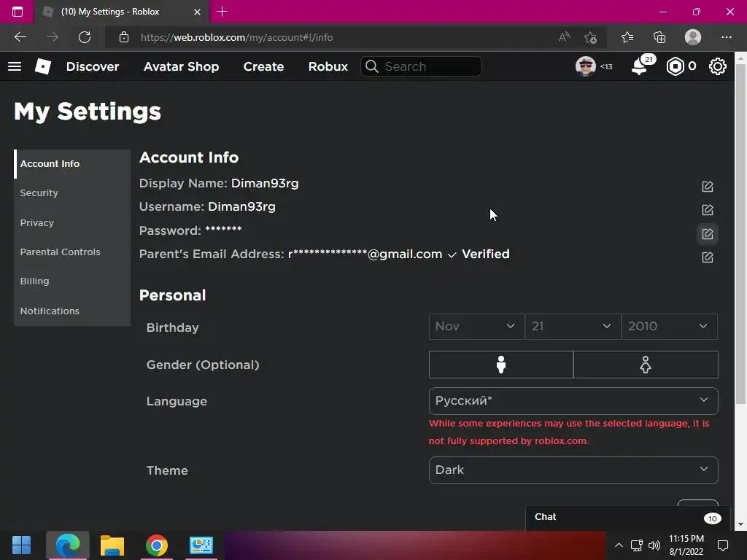Open File Explorer from the taskbar

coord(112,545)
